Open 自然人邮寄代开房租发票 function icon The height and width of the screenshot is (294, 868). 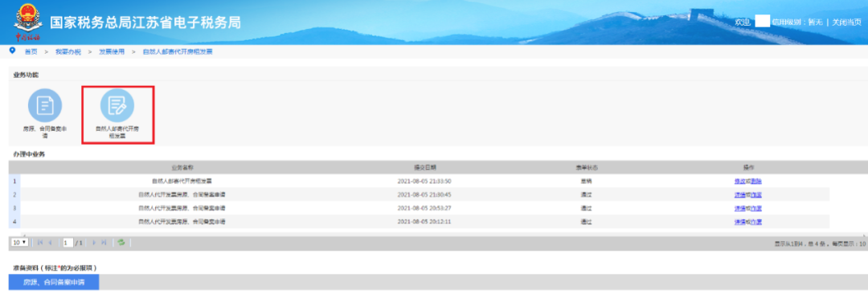click(x=117, y=106)
